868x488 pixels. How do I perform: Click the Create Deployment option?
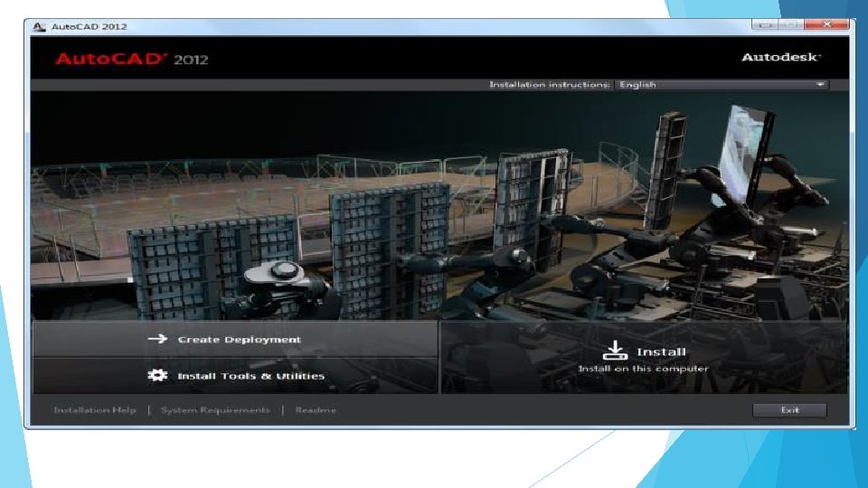[235, 339]
